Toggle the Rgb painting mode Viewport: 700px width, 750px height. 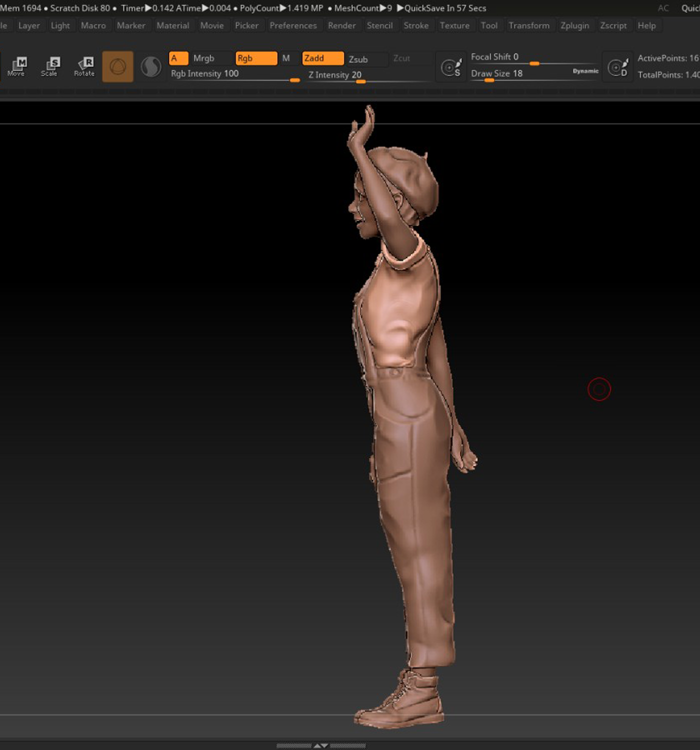[x=256, y=58]
